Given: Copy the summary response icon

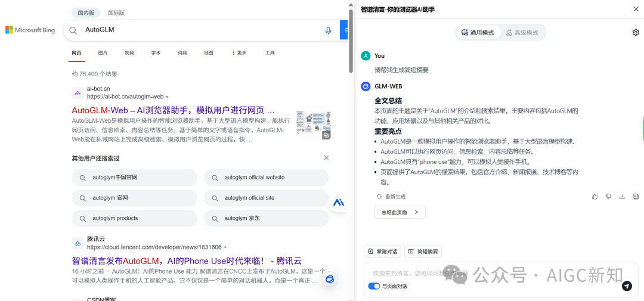Looking at the screenshot, I should [x=636, y=197].
